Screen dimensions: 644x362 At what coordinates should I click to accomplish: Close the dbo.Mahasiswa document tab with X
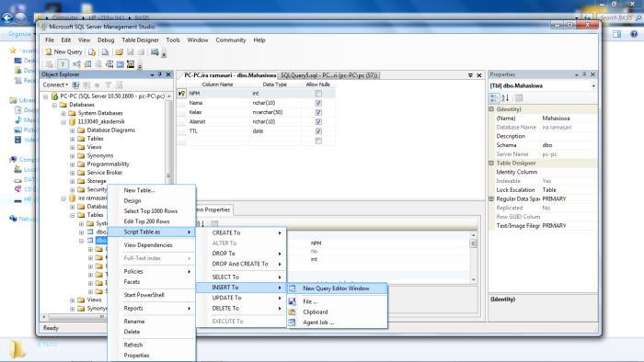point(479,75)
